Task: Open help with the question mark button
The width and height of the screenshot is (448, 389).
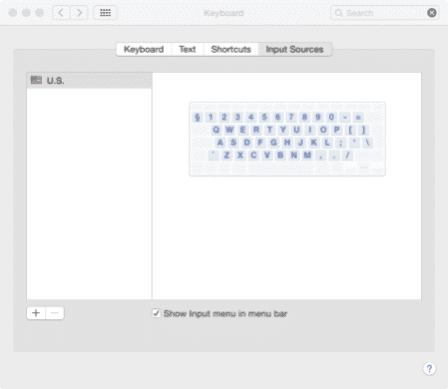Action: point(429,368)
